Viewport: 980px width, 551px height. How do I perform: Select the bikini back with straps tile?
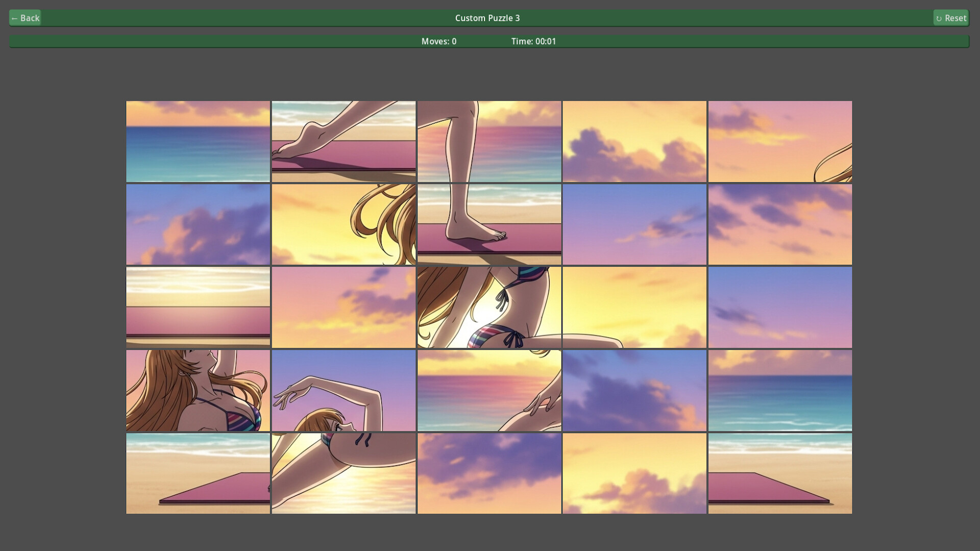(x=488, y=307)
